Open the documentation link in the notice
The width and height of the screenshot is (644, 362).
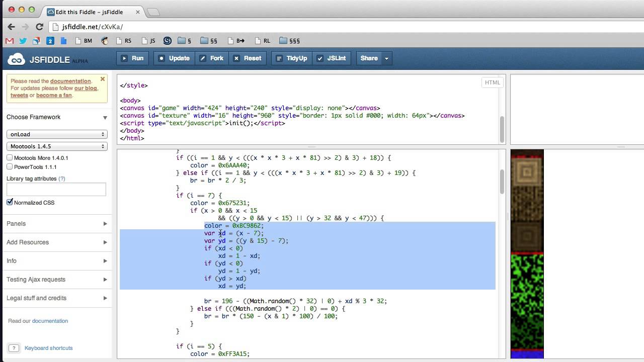(70, 81)
